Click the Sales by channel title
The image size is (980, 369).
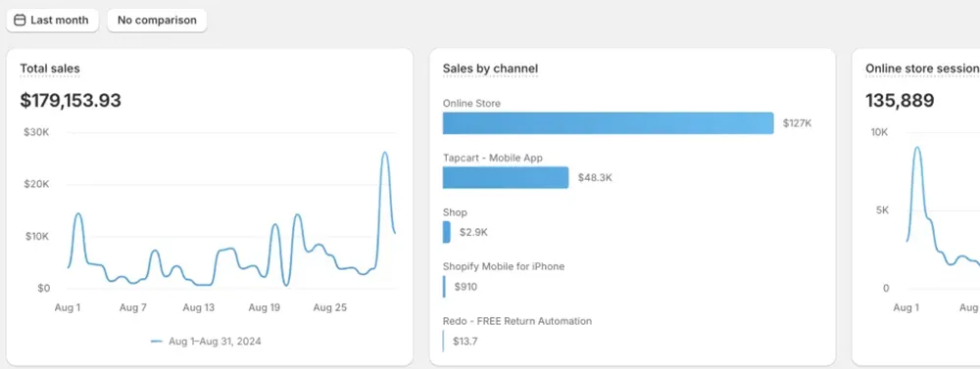491,69
